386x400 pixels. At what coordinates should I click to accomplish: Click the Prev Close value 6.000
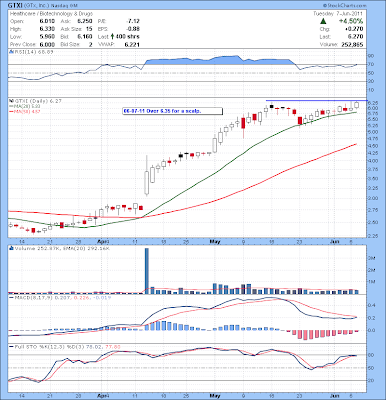point(47,44)
